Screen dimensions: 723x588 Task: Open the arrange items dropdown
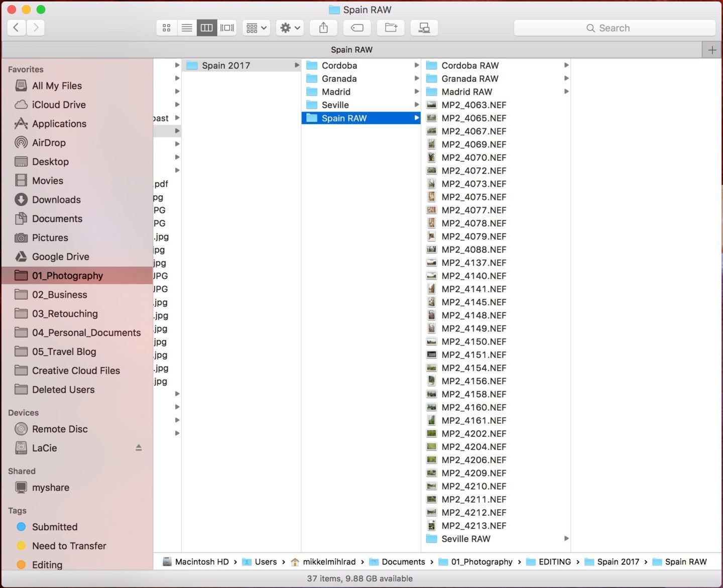click(256, 28)
